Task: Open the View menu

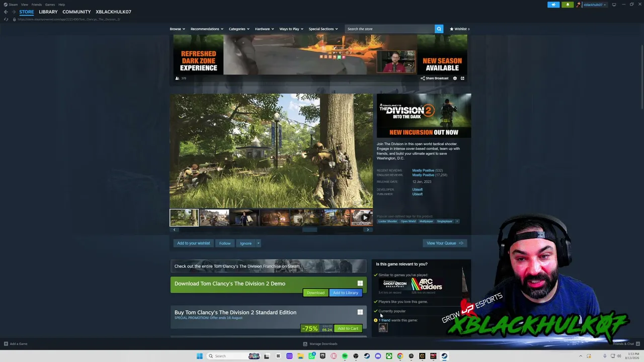Action: coord(25,5)
